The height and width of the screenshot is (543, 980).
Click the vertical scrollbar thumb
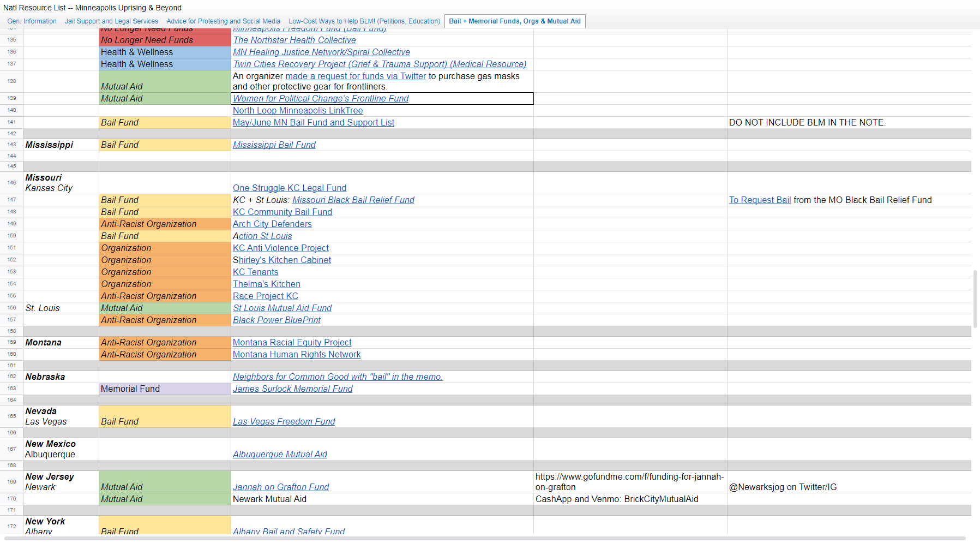[975, 299]
